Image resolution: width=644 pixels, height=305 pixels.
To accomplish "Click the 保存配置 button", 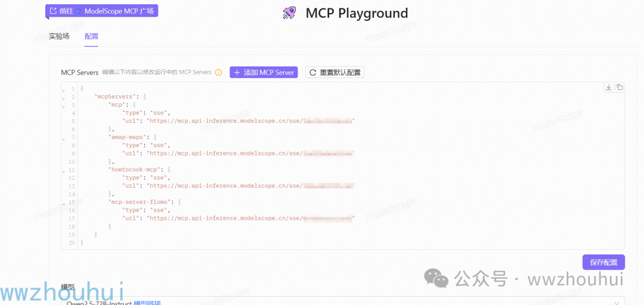I will (x=603, y=262).
